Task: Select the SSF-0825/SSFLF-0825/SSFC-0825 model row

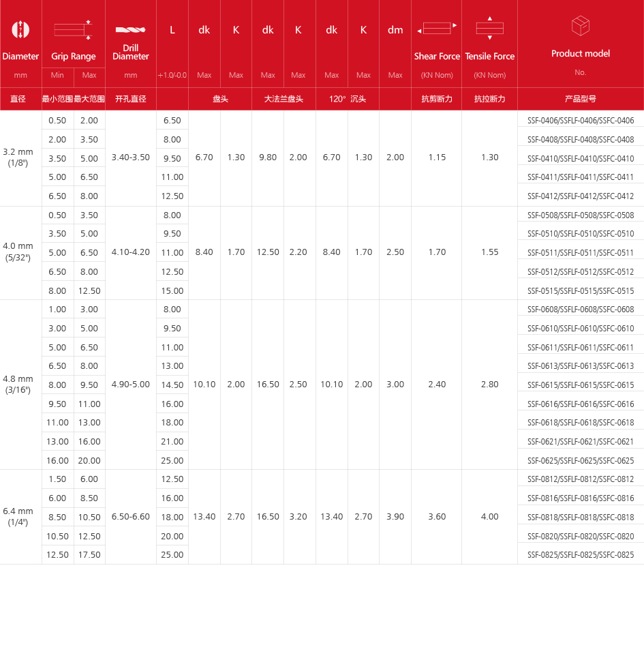Action: (x=581, y=555)
